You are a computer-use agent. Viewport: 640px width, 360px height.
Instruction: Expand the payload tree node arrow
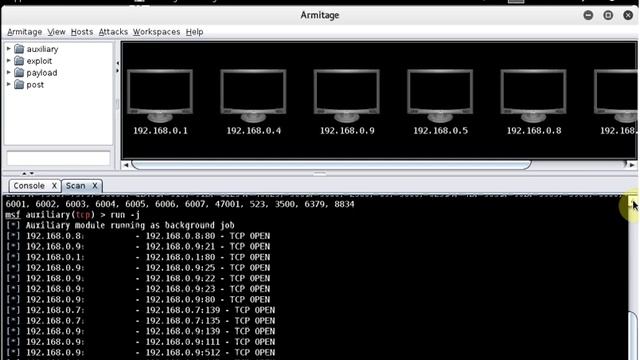coord(9,72)
